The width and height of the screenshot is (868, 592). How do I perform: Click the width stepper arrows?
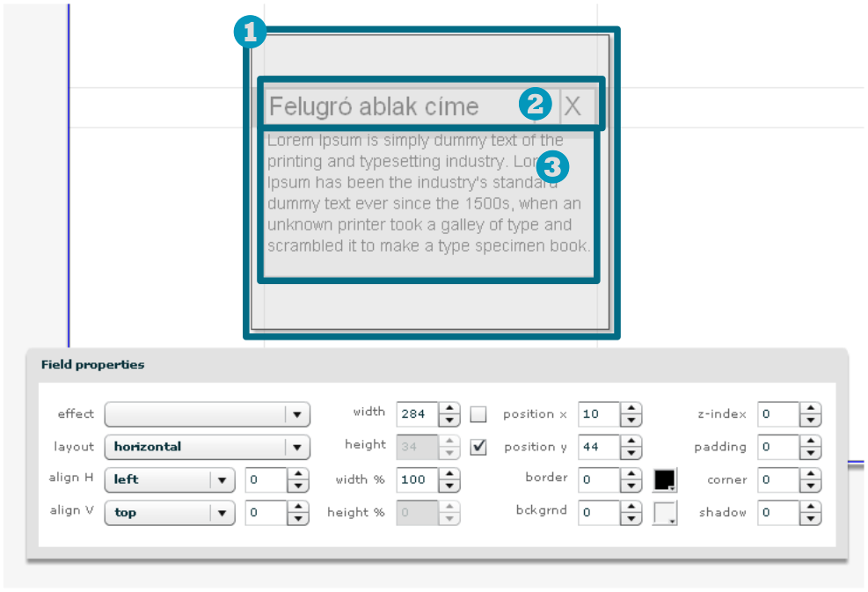(449, 413)
